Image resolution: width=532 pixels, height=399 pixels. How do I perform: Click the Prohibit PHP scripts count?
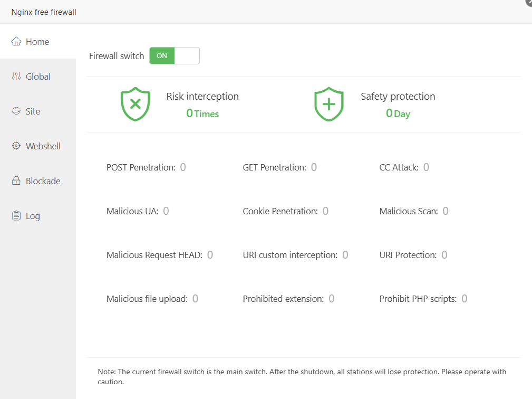click(x=465, y=299)
